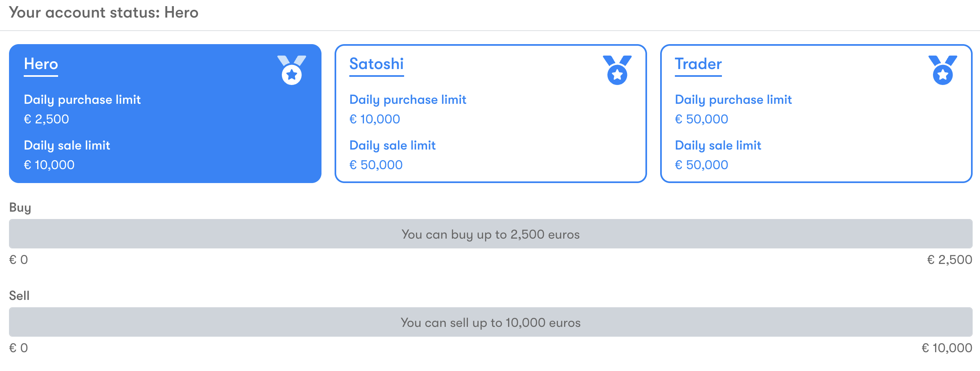Click the € 2,500 maximum under Buy bar
This screenshot has width=980, height=371.
tap(949, 260)
